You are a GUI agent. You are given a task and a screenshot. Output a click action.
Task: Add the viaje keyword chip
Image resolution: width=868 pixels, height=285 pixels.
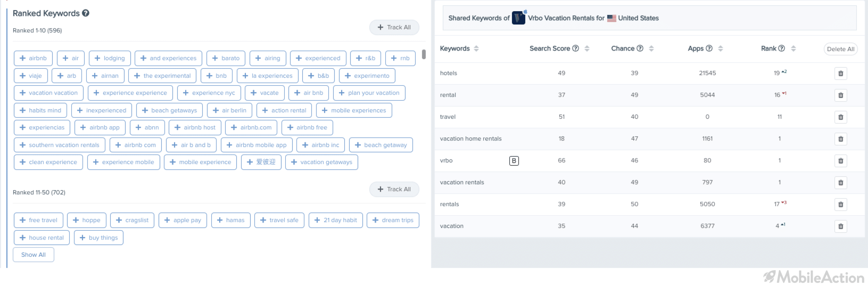[x=31, y=76]
